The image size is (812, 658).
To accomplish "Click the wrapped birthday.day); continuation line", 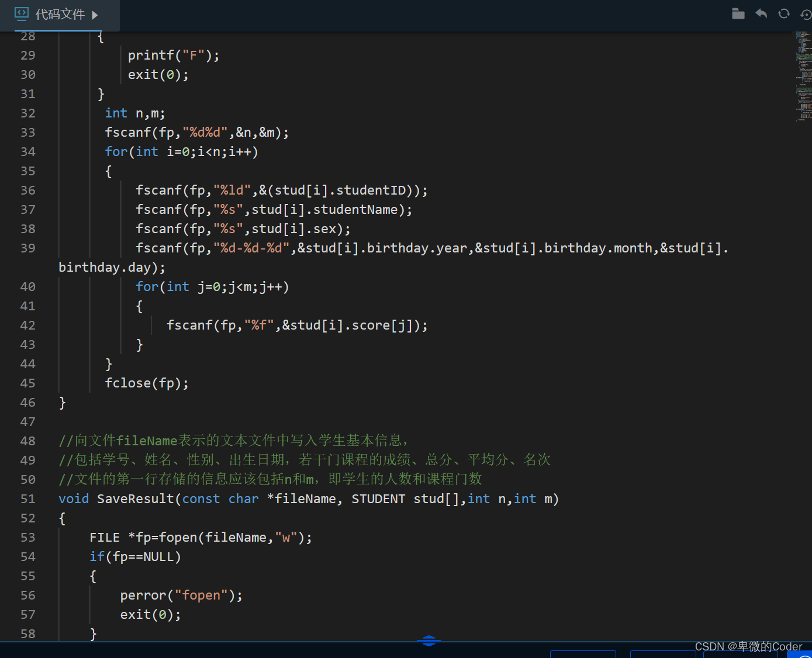I will pos(112,268).
